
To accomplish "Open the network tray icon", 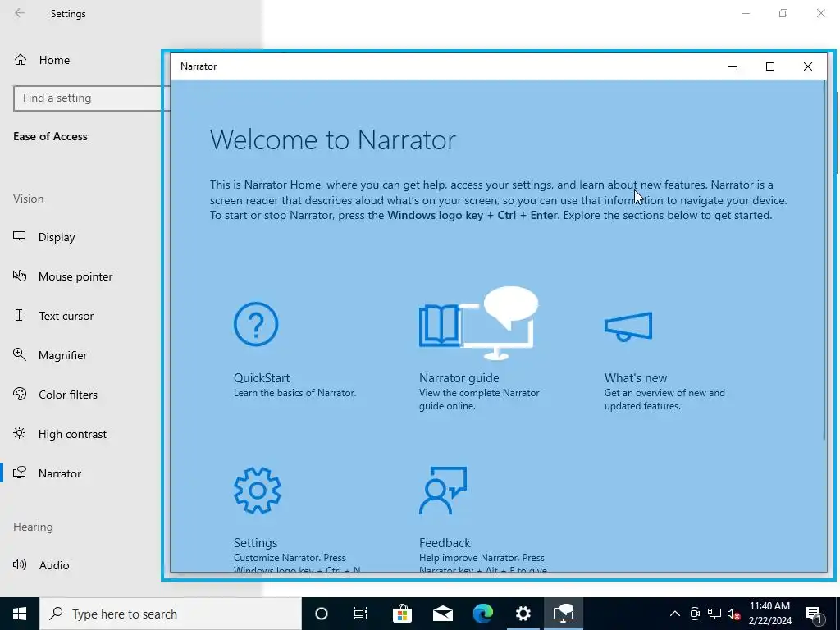I will [x=714, y=614].
